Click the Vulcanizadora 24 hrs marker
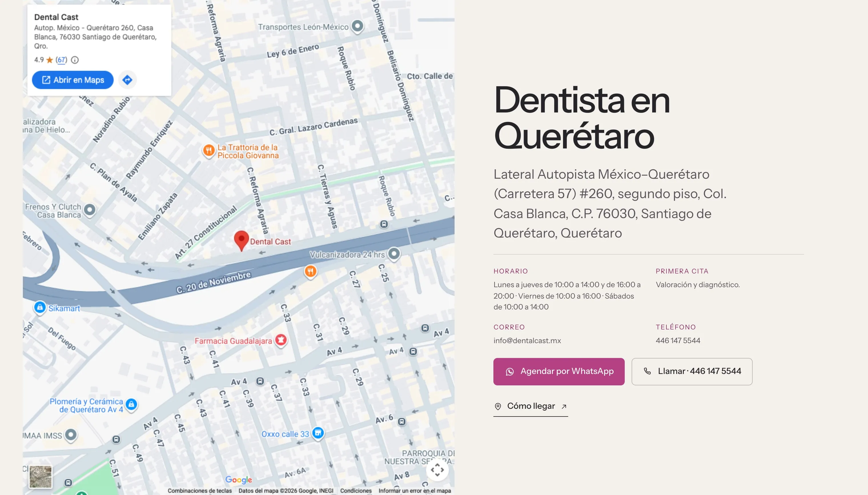The height and width of the screenshot is (495, 868). click(x=394, y=254)
